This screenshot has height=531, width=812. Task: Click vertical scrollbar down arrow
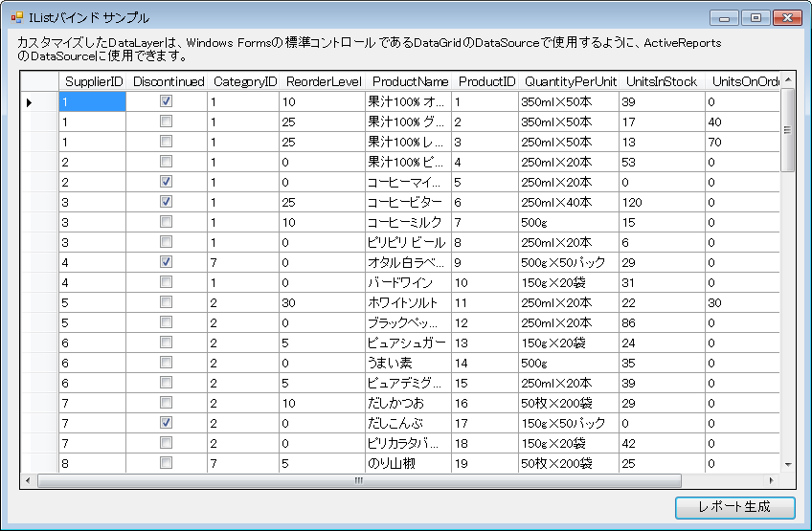tap(788, 465)
